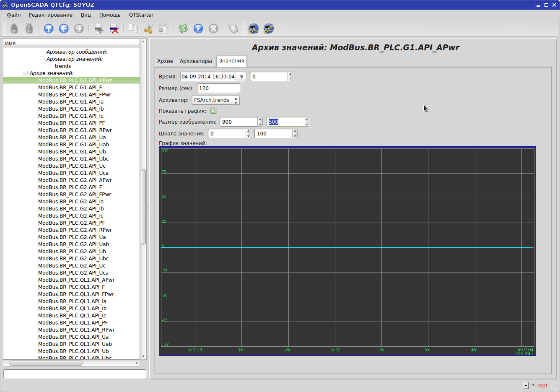This screenshot has width=560, height=392.
Task: Click the scale minimum field showing 0
Action: [x=227, y=134]
